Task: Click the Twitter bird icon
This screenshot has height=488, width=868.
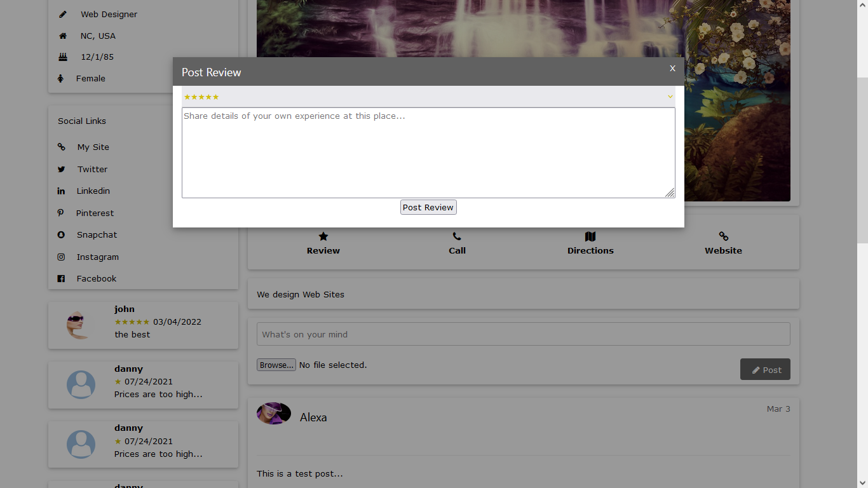Action: [62, 169]
